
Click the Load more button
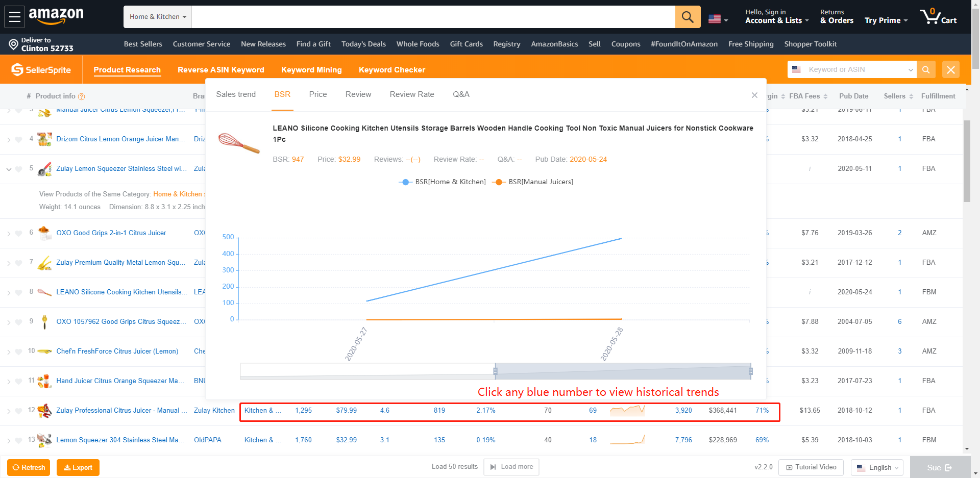(x=511, y=467)
